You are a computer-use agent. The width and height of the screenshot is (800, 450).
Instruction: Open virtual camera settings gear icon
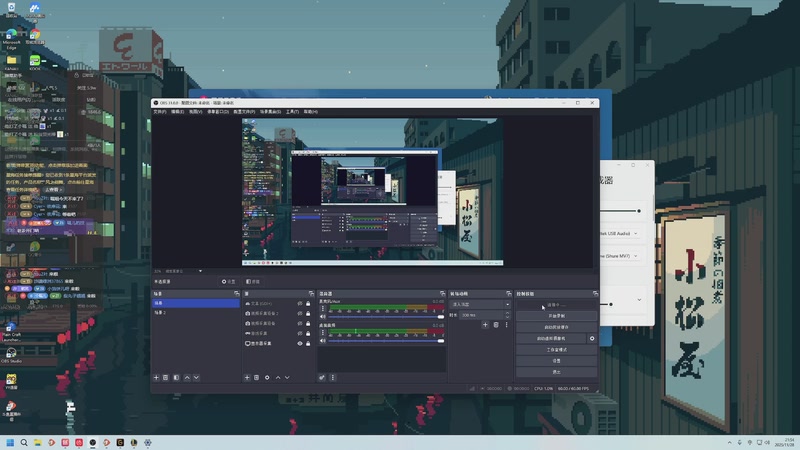click(x=592, y=338)
